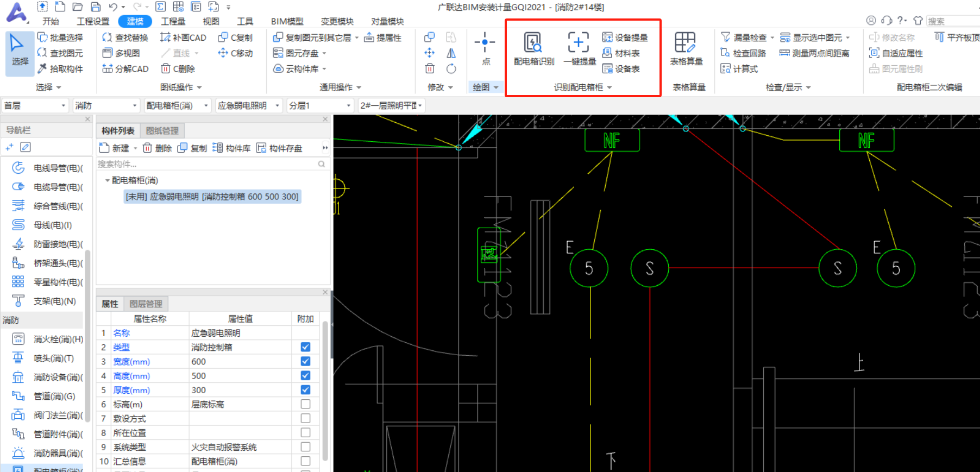The height and width of the screenshot is (472, 980).
Task: Click 拾取构件 tool
Action: [60, 69]
